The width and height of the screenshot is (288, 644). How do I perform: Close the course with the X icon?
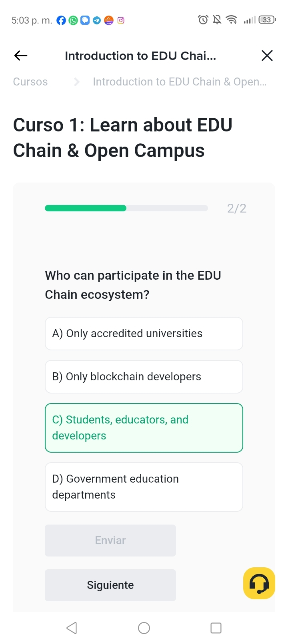pos(267,56)
